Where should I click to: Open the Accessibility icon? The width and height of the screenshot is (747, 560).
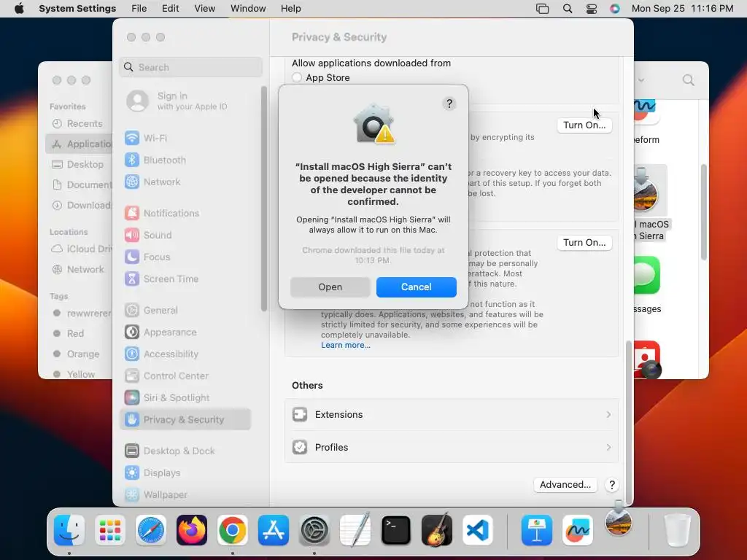[x=132, y=354]
